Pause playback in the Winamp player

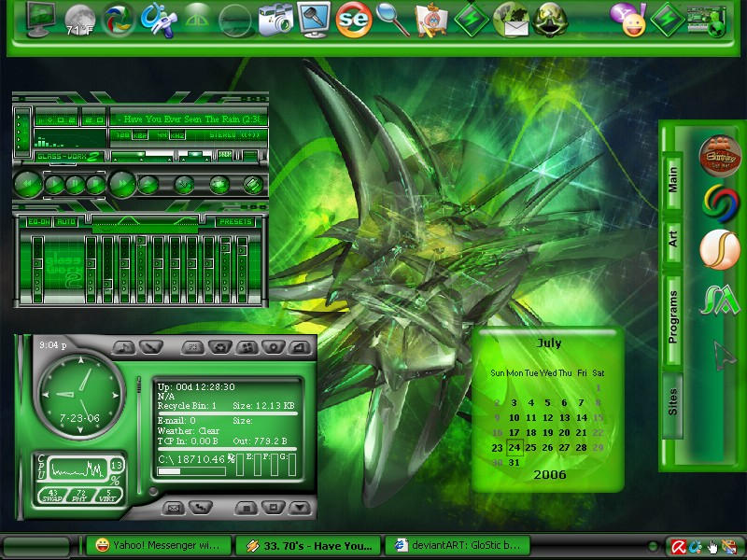(75, 185)
